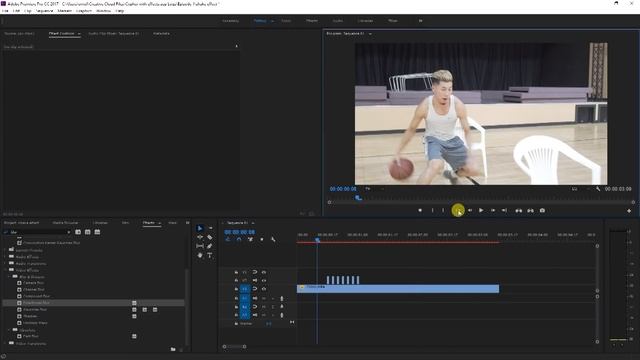Viewport: 640px width, 360px height.
Task: Open the Program: Sequence 01 panel menu
Action: tap(370, 34)
